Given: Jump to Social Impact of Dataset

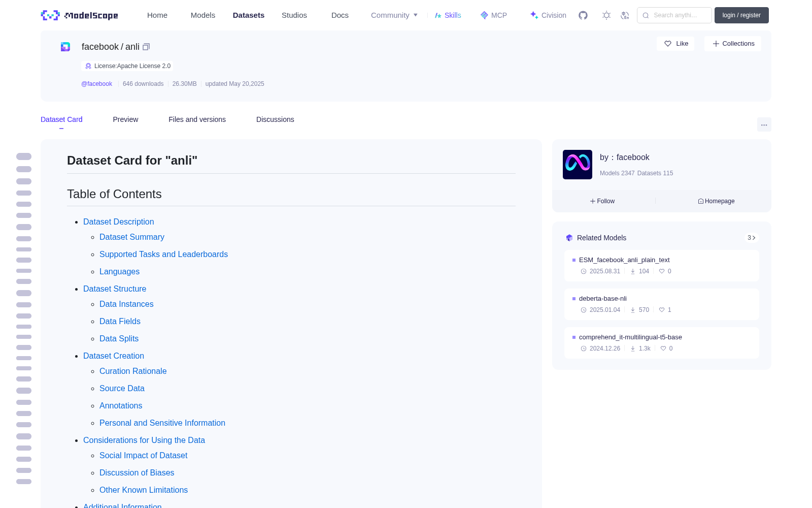Looking at the screenshot, I should coord(143,456).
